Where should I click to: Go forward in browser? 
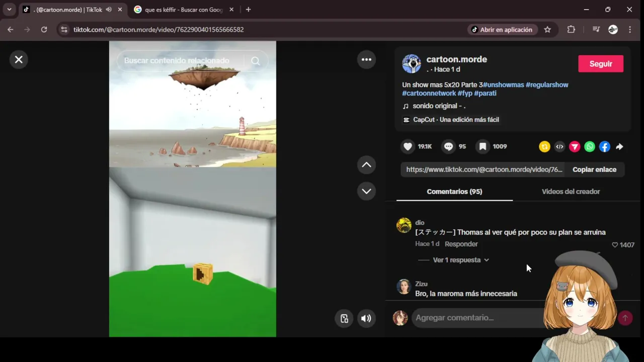pos(27,30)
